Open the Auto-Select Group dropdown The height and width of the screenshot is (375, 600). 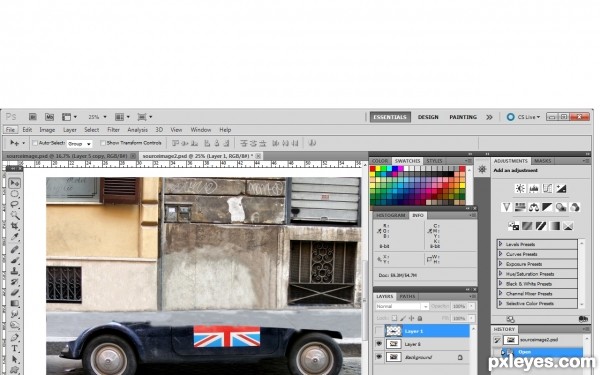(x=80, y=144)
